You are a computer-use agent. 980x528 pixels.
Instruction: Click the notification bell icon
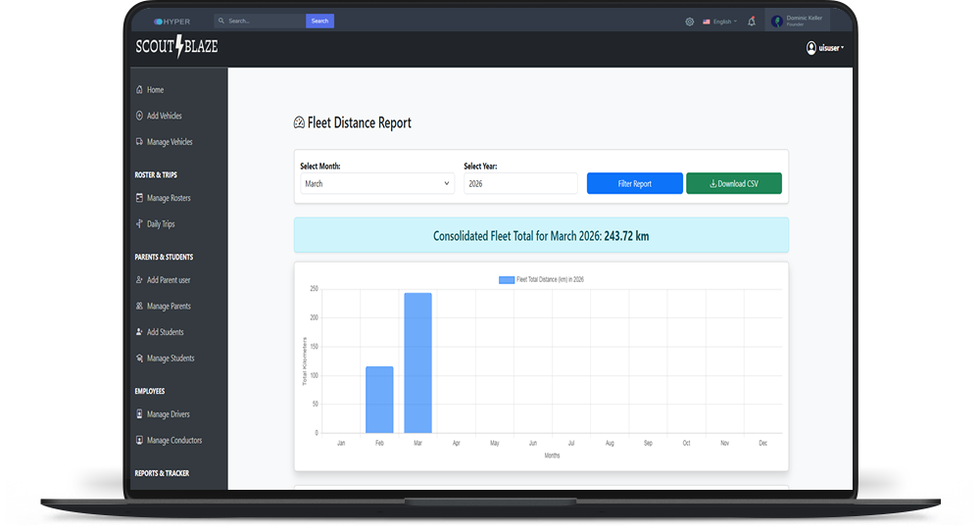point(752,21)
